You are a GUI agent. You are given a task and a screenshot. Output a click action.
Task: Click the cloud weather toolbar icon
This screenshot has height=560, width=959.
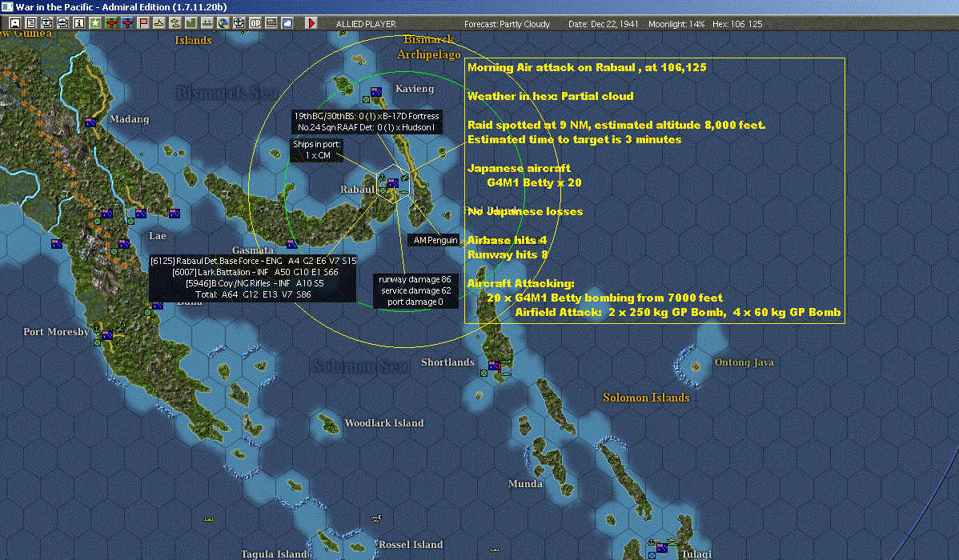click(287, 23)
